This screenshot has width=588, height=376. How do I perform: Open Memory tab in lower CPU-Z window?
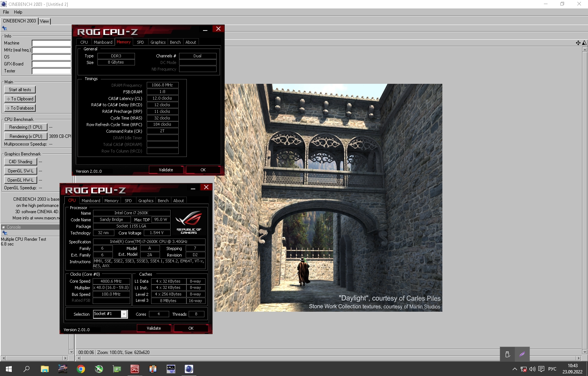pos(111,201)
